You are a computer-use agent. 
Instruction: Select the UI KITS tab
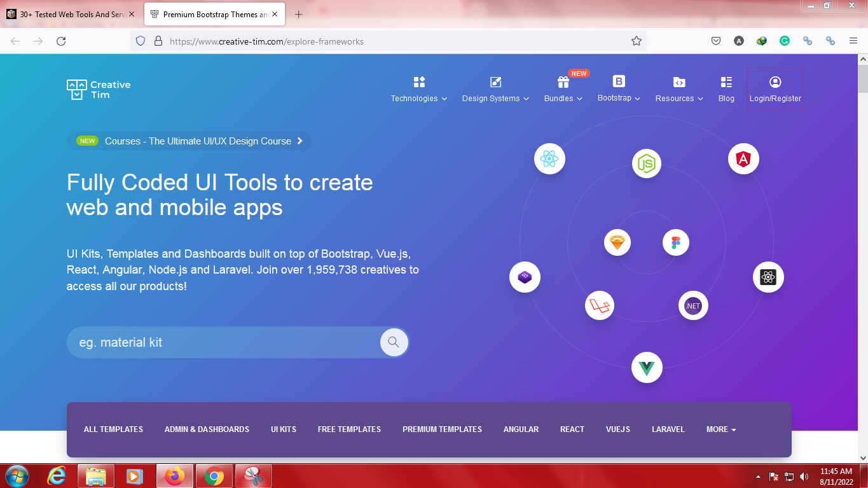point(284,429)
